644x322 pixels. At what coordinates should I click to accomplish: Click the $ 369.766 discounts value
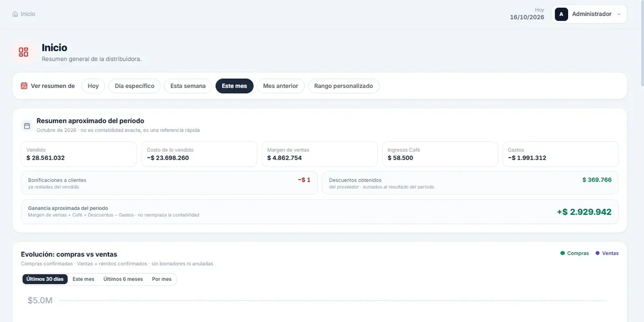coord(597,180)
